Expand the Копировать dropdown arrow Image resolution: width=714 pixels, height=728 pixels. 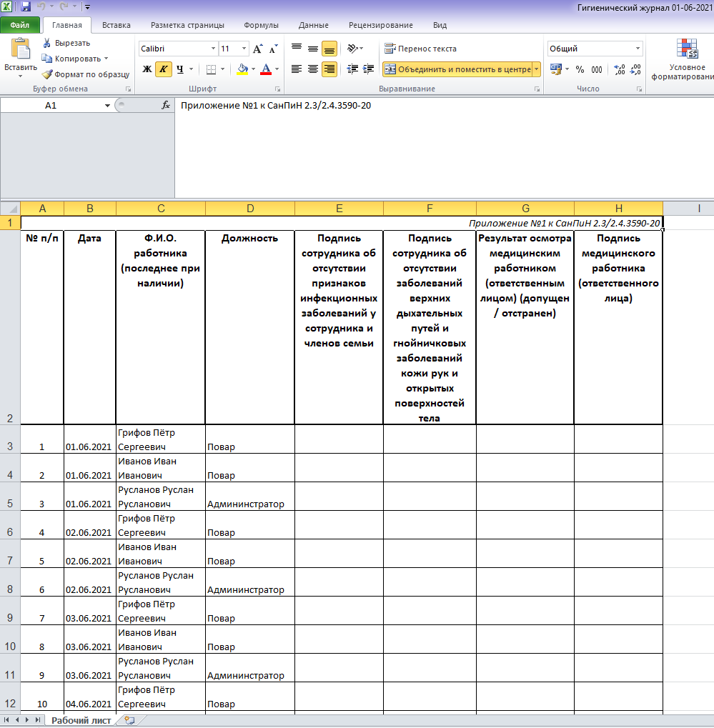pyautogui.click(x=106, y=59)
